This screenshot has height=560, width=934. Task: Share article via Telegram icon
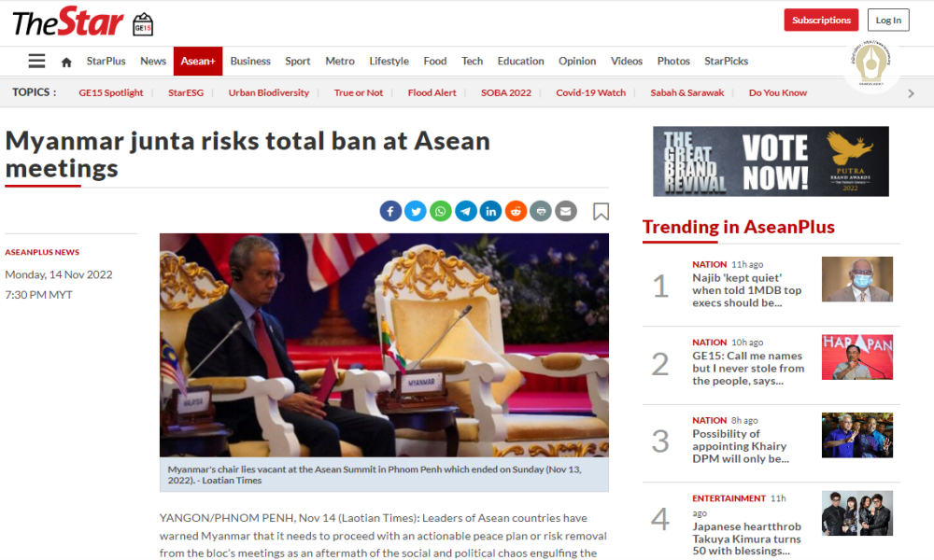[466, 211]
